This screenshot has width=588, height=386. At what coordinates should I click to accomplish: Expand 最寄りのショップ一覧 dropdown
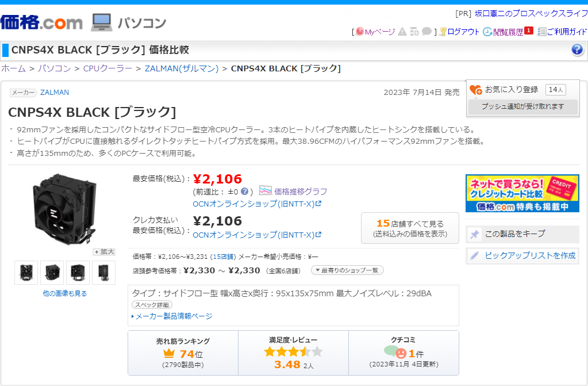[x=347, y=270]
